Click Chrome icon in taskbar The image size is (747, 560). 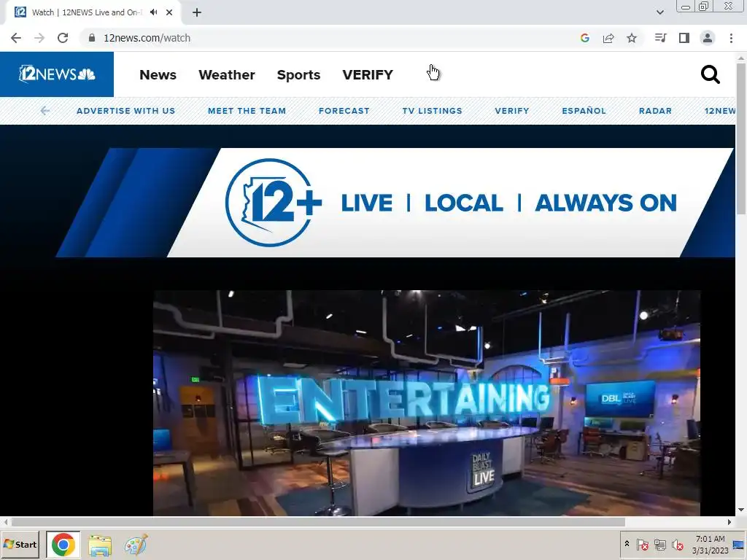pos(63,545)
